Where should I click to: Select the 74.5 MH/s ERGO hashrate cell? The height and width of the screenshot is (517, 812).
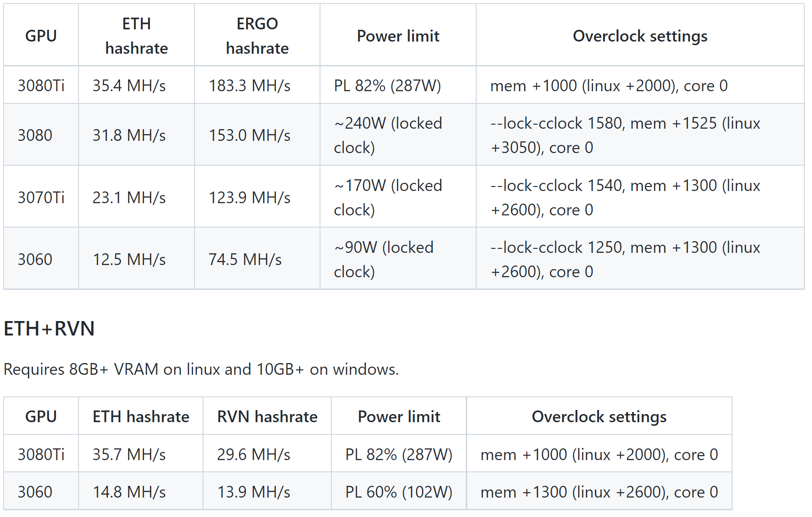(x=257, y=259)
